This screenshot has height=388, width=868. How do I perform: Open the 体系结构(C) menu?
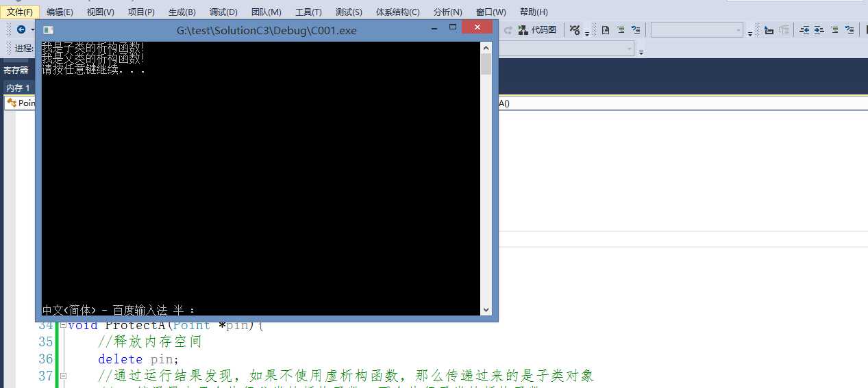tap(398, 12)
